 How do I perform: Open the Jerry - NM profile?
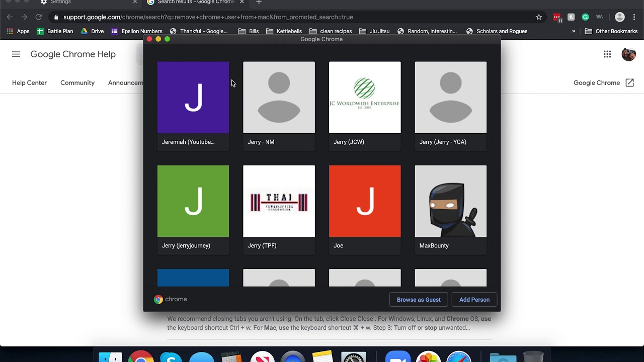[x=279, y=106]
